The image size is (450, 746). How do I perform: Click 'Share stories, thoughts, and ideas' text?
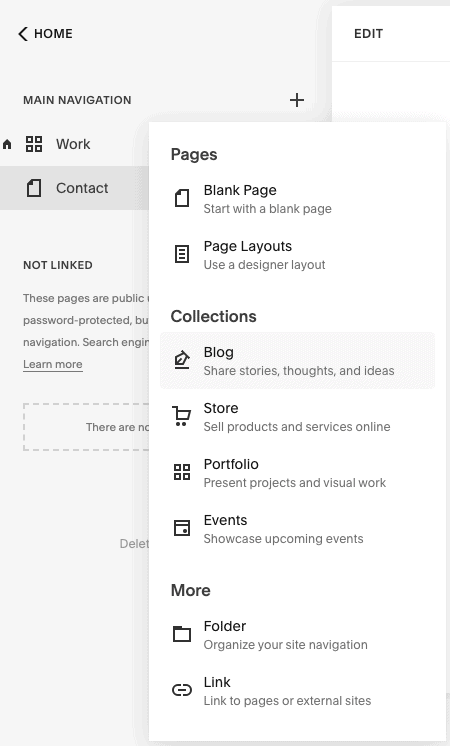[299, 371]
